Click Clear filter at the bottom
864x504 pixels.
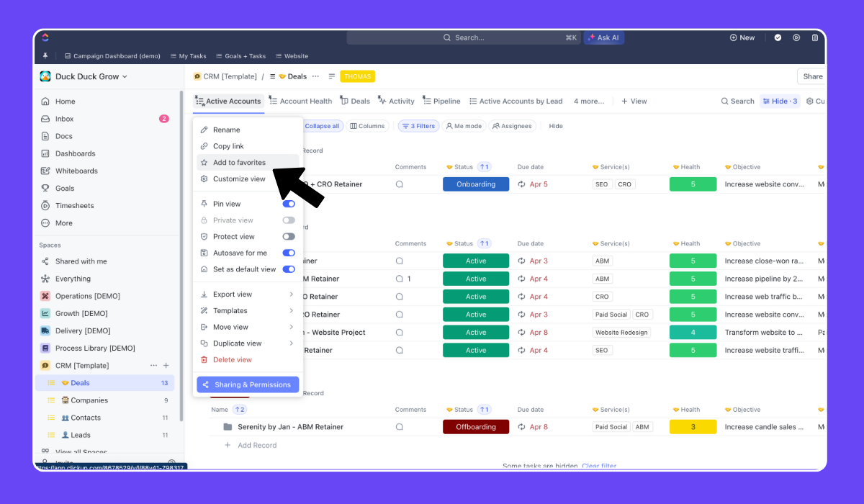599,466
